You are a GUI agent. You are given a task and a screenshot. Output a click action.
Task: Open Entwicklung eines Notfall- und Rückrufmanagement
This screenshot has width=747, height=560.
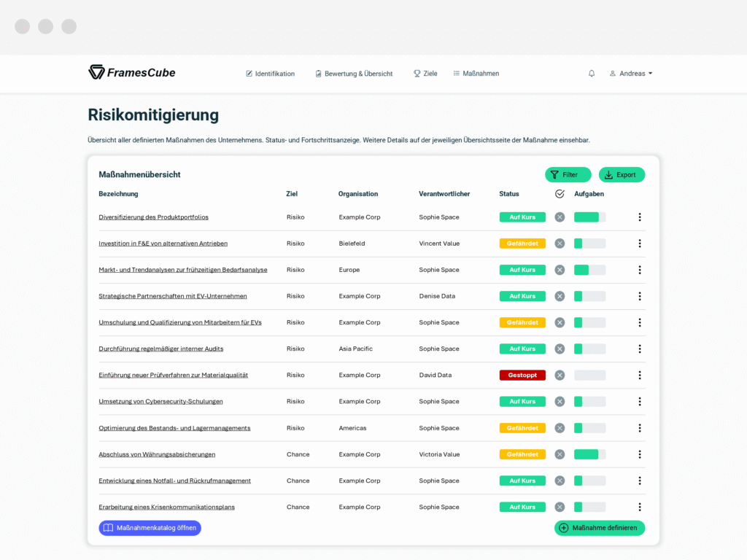[x=175, y=481]
